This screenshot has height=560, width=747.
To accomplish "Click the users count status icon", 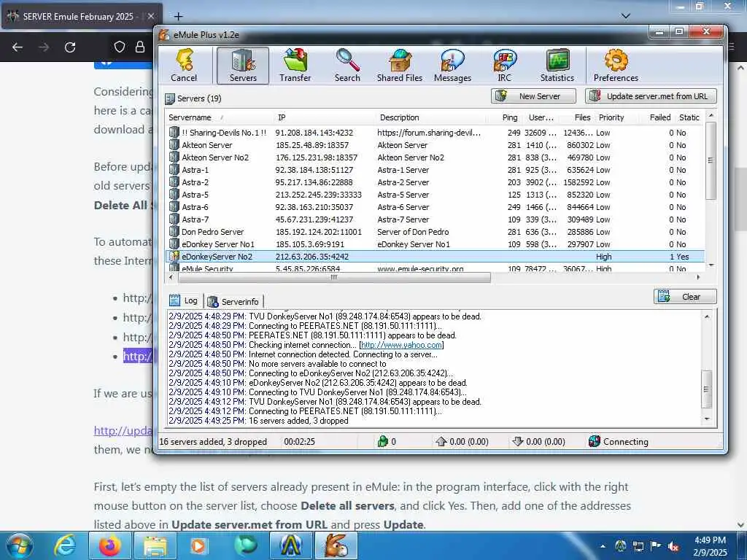I will 382,441.
